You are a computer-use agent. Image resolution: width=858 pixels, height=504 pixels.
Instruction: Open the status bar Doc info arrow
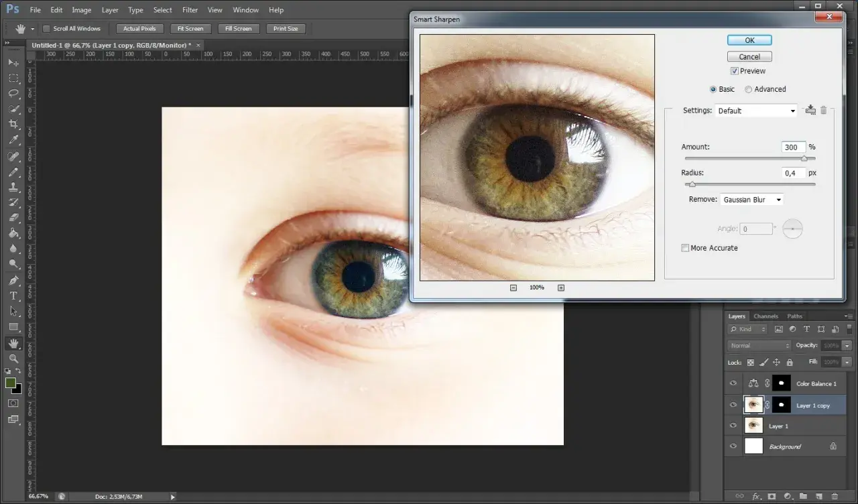point(173,497)
